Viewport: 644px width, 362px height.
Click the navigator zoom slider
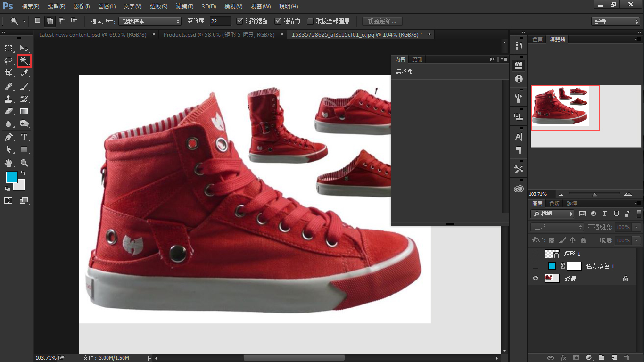[x=594, y=194]
